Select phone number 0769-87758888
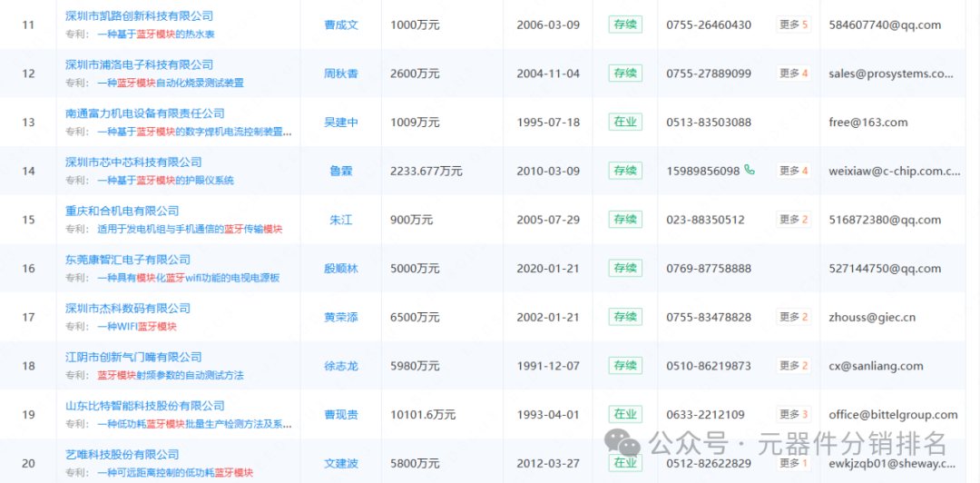 pos(709,269)
